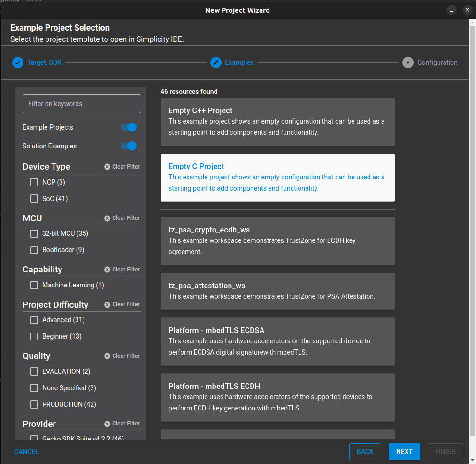Tick the Beginner (13) difficulty checkbox

[34, 336]
